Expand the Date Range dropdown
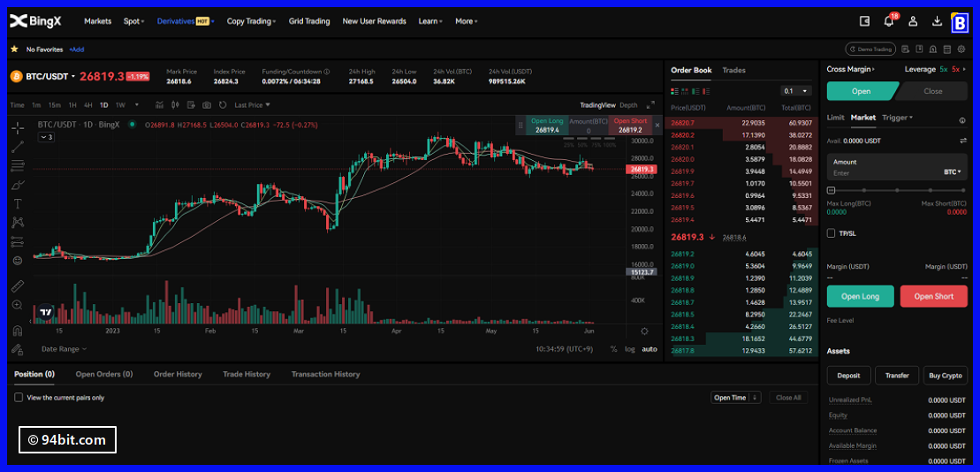The image size is (980, 472). [x=65, y=349]
